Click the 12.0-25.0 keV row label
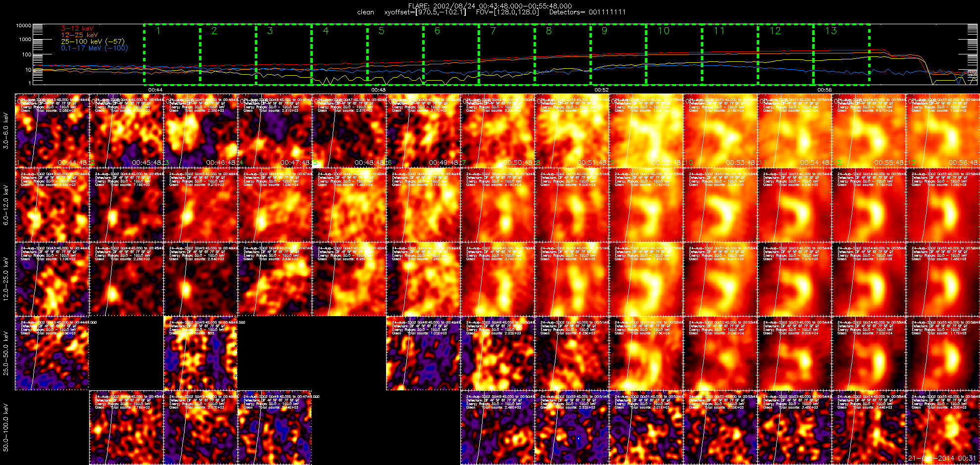980x465 pixels. click(6, 279)
